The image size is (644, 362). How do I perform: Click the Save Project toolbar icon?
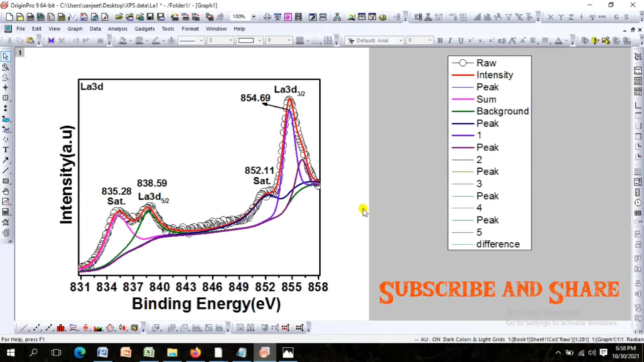[151, 17]
